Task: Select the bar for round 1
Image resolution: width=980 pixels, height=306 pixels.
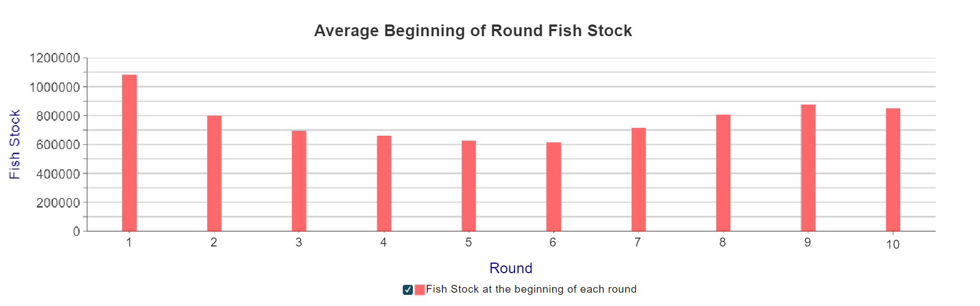Action: click(x=129, y=153)
